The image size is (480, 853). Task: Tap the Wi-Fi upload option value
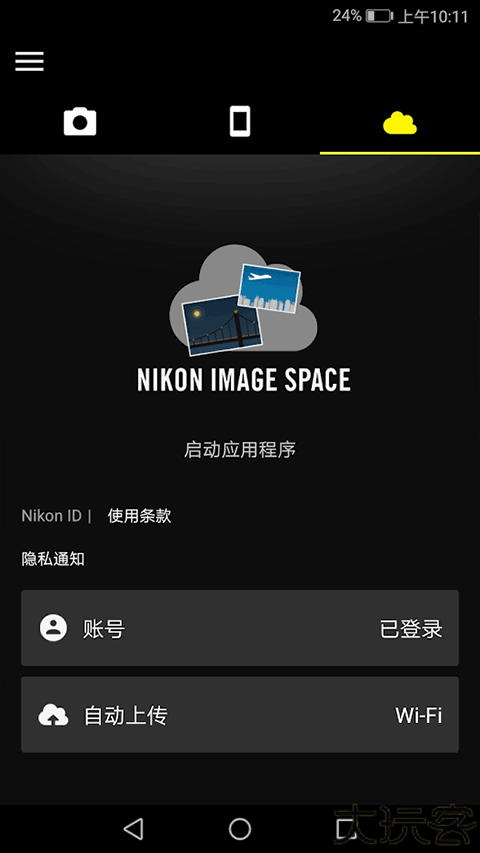pyautogui.click(x=419, y=715)
